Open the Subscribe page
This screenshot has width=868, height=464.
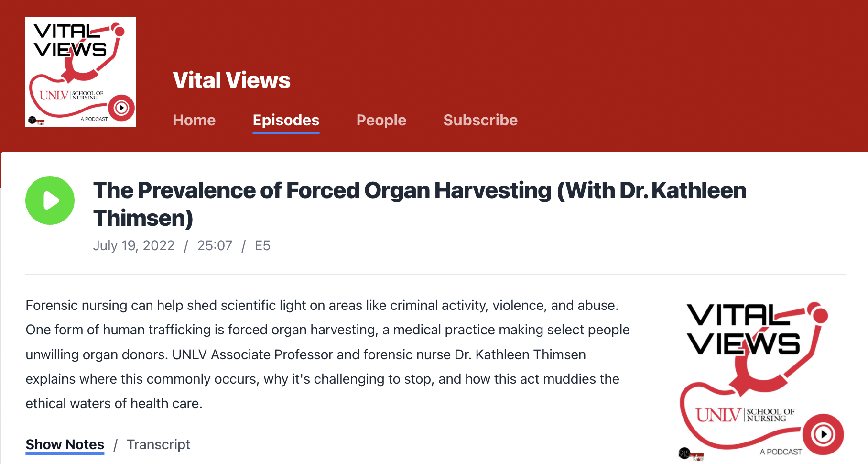pos(480,120)
